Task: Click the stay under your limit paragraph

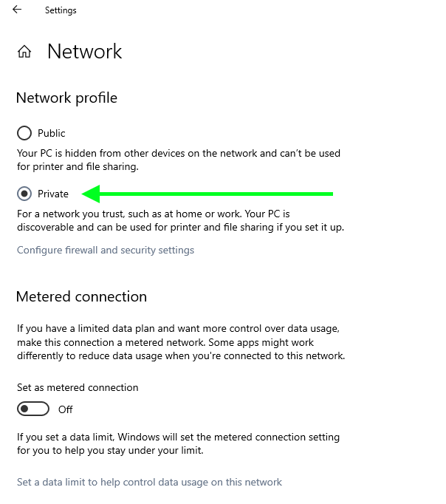Action: (178, 443)
